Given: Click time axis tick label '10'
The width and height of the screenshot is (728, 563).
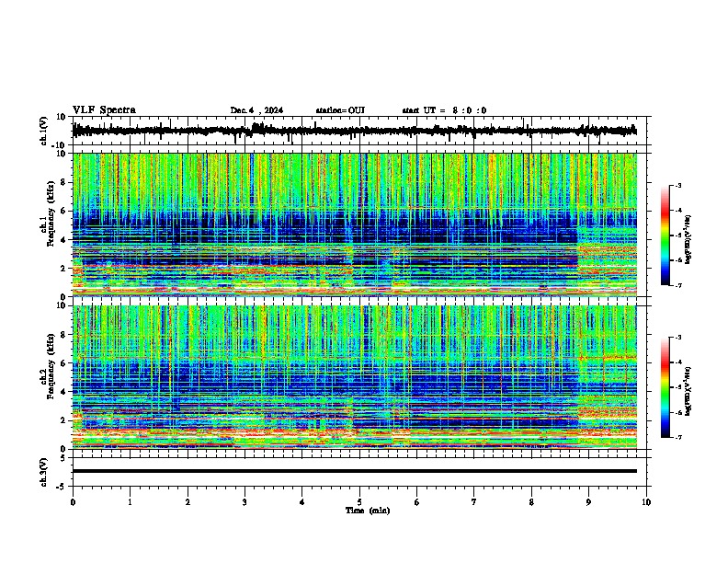Looking at the screenshot, I should pos(646,502).
